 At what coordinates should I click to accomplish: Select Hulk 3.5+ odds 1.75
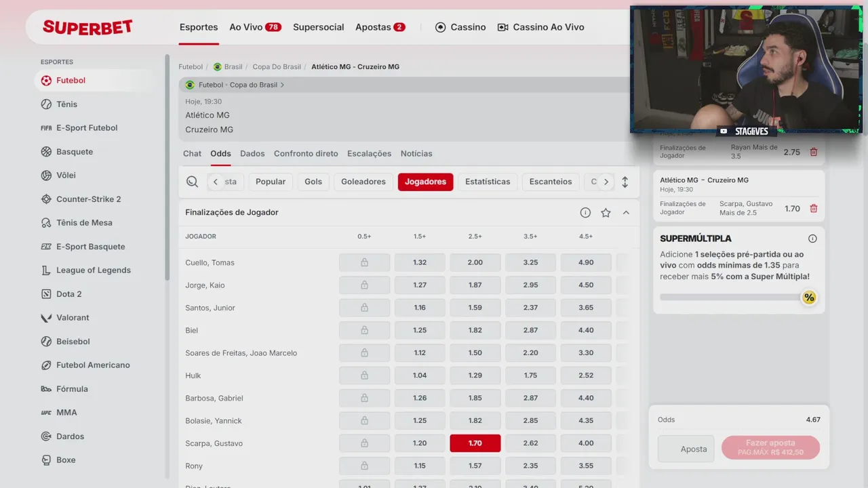tap(530, 375)
